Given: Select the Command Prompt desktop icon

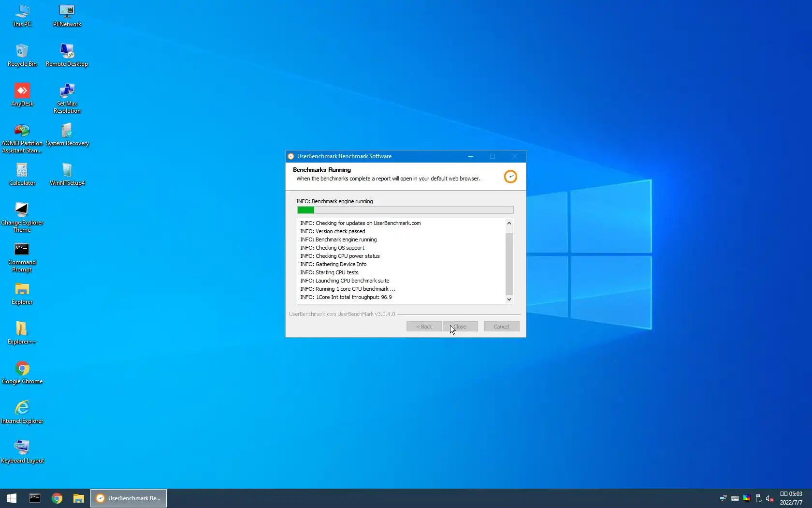Looking at the screenshot, I should 22,257.
